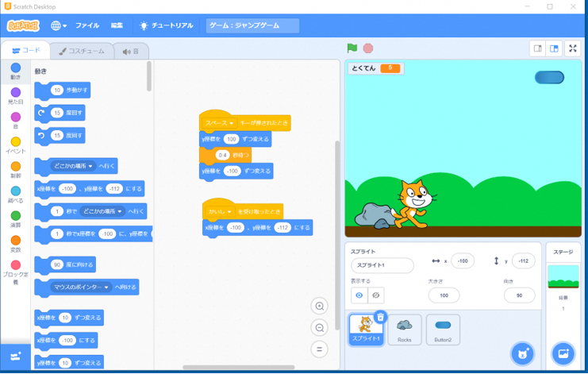The image size is (588, 374).
Task: Enter fullscreen stage mode
Action: coord(573,48)
